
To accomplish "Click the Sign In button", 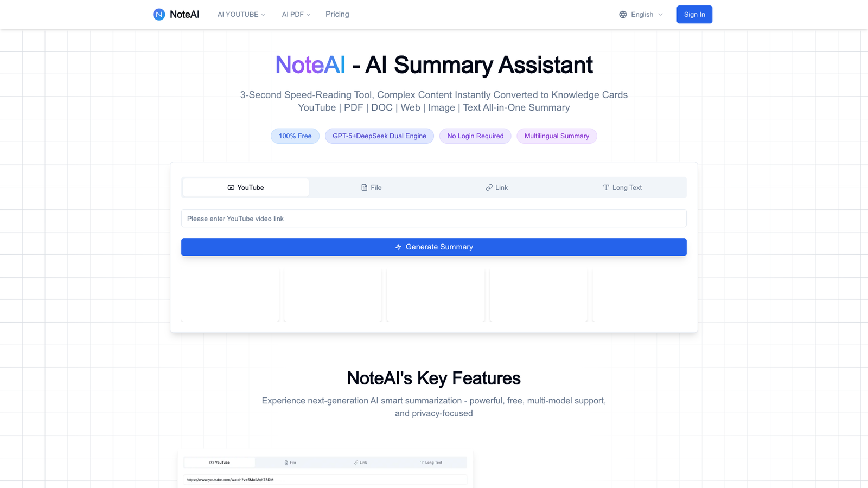I will click(694, 14).
